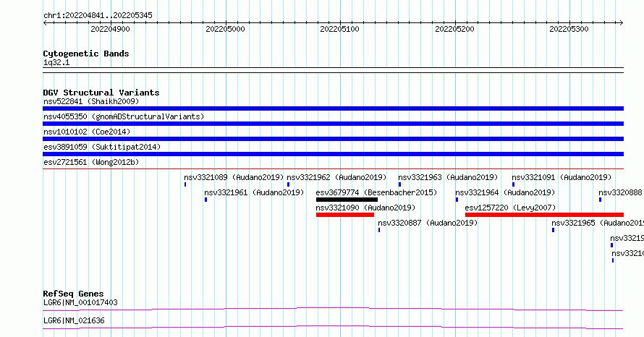
Task: Click the blue marker below nsv3321965
Action: (554, 230)
